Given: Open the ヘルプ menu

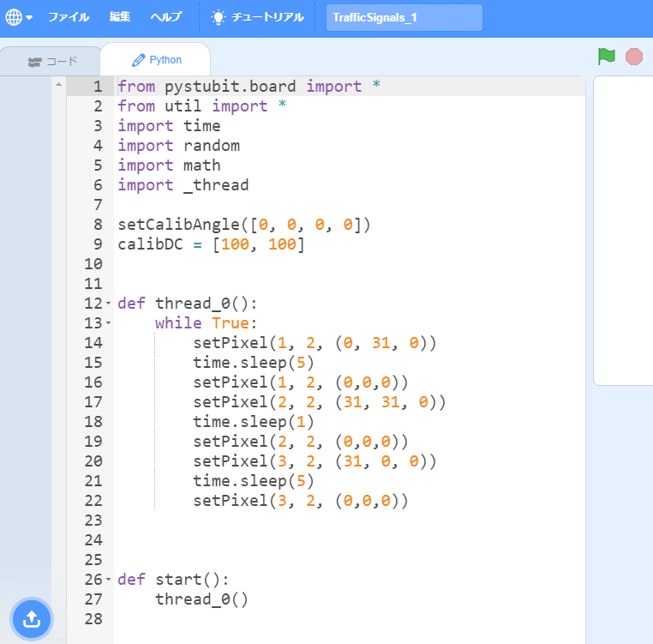Looking at the screenshot, I should tap(165, 17).
